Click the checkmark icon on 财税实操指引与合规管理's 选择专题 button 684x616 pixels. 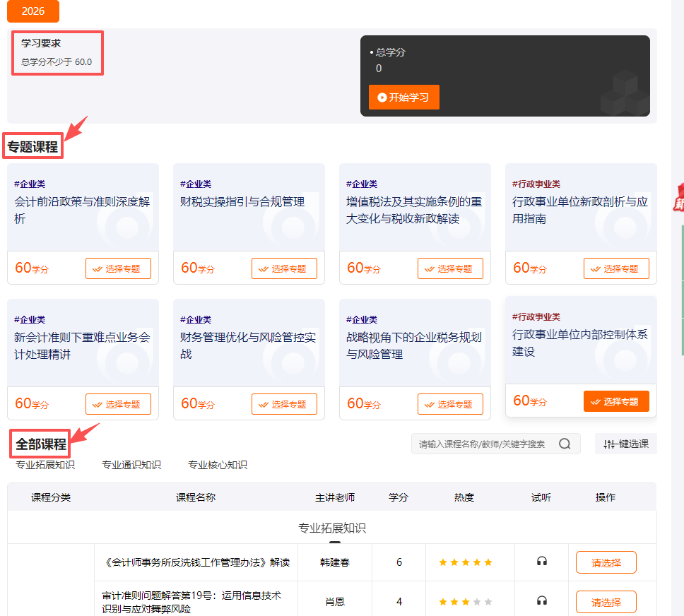(x=264, y=268)
